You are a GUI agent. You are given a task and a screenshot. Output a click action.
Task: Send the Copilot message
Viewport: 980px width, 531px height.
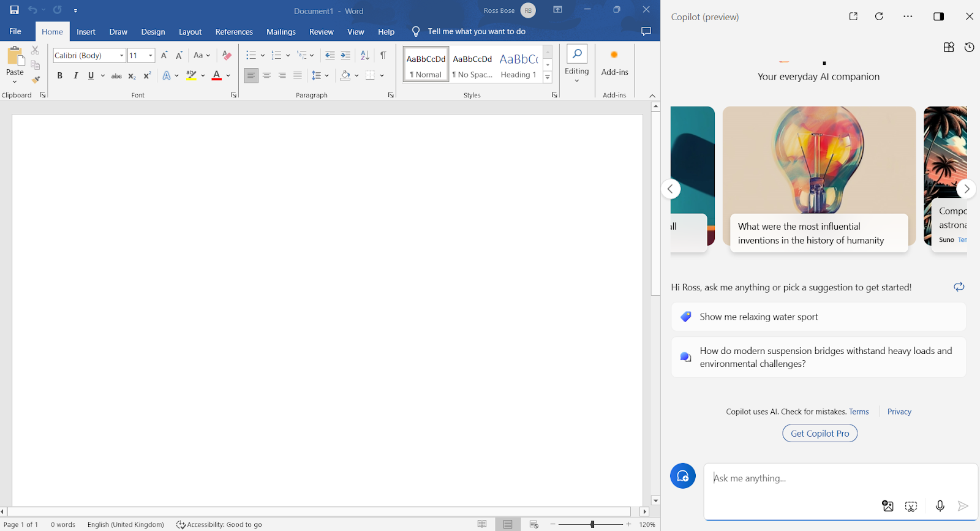963,506
